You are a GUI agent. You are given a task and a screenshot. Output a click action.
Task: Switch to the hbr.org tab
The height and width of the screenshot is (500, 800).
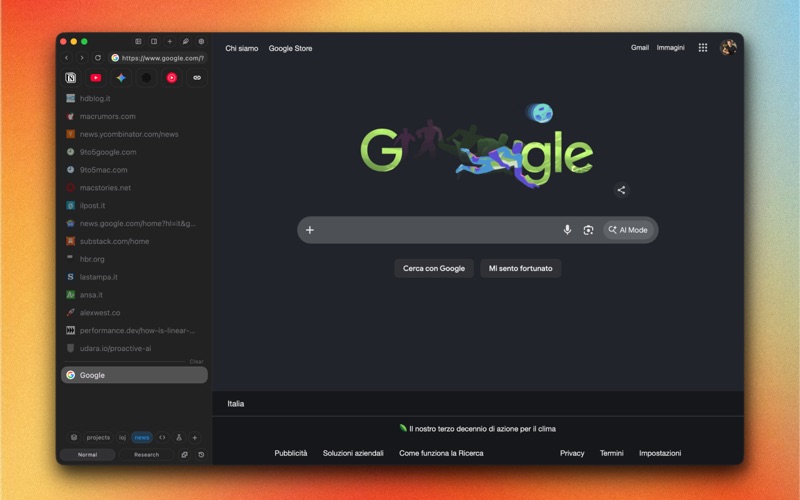[x=134, y=259]
